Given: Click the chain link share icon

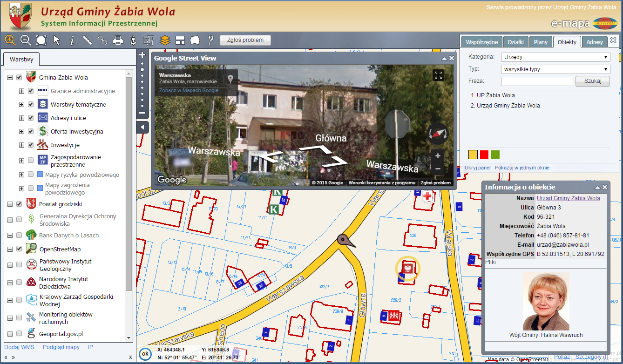Looking at the screenshot, I should point(102,40).
